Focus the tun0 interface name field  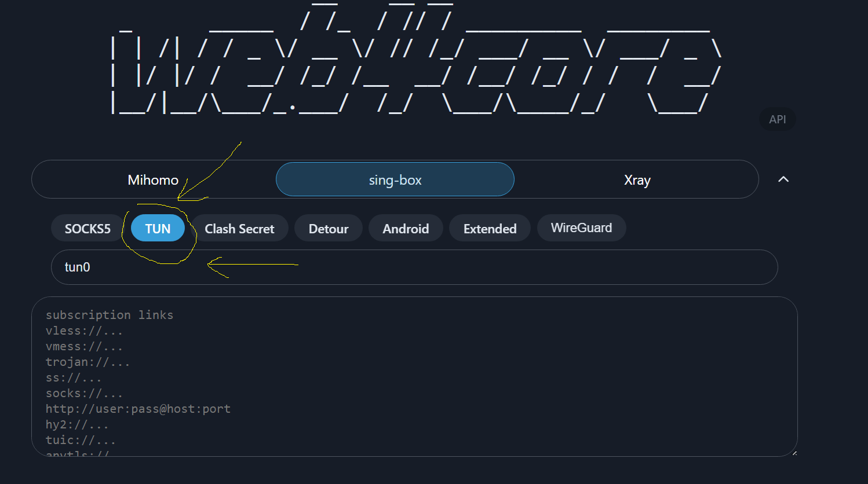[x=414, y=267]
